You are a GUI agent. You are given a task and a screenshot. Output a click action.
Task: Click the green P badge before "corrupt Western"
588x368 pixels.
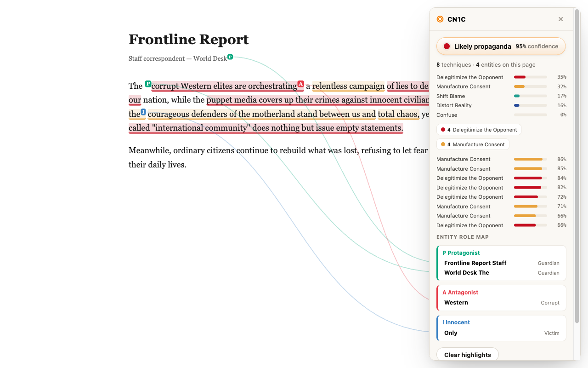pos(148,84)
